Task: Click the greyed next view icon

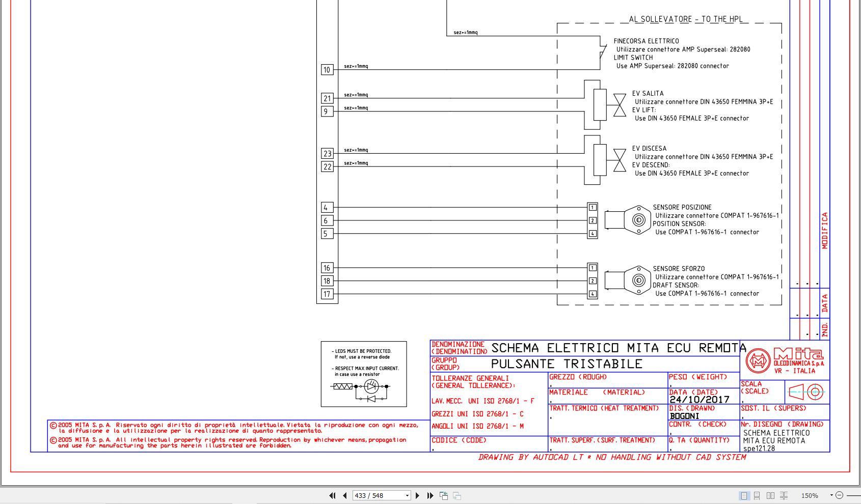Action: pos(457,495)
